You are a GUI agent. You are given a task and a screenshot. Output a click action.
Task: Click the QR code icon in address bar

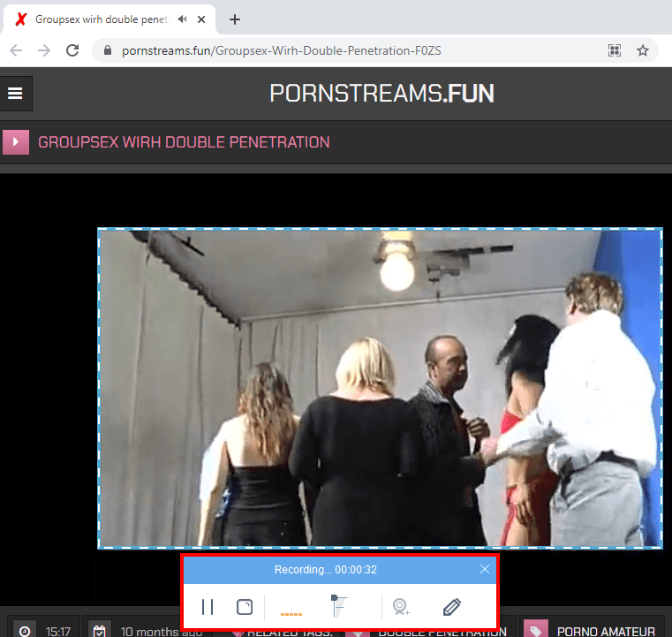coord(614,50)
